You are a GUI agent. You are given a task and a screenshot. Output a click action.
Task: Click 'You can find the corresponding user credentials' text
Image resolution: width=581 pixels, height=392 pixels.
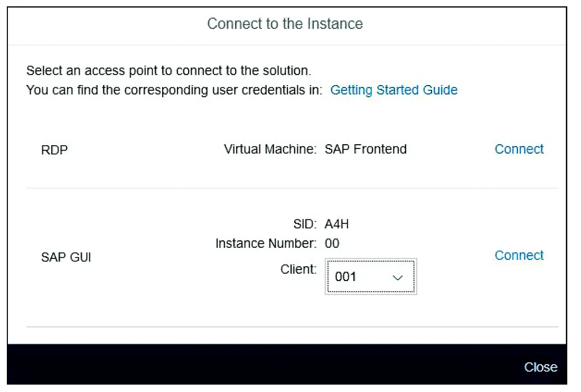pyautogui.click(x=174, y=90)
